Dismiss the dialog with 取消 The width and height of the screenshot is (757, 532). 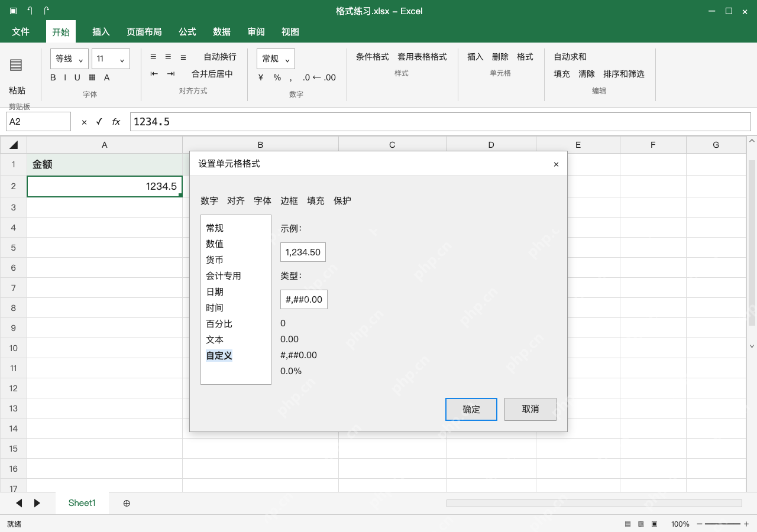tap(530, 409)
